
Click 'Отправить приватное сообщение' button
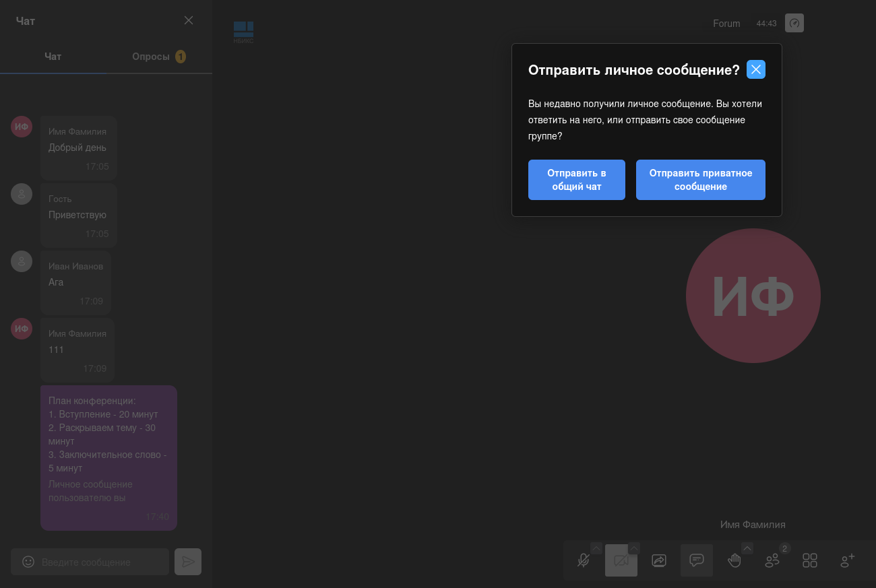(700, 180)
